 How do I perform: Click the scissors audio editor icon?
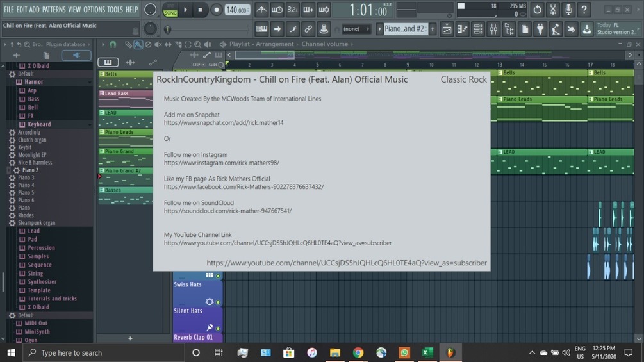coord(553,10)
